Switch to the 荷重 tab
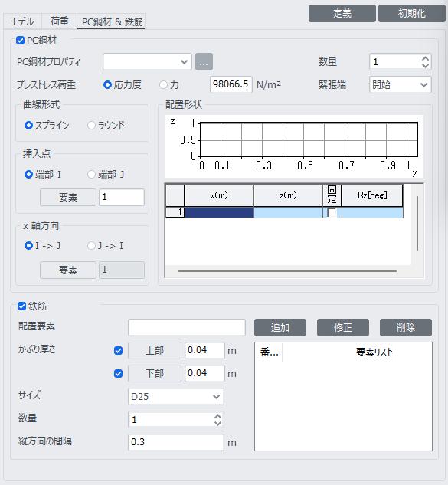The height and width of the screenshot is (485, 448). coord(60,21)
